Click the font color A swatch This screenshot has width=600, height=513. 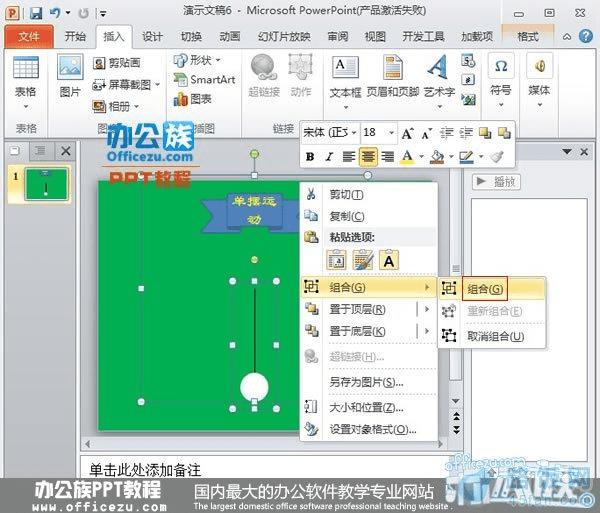coord(408,157)
